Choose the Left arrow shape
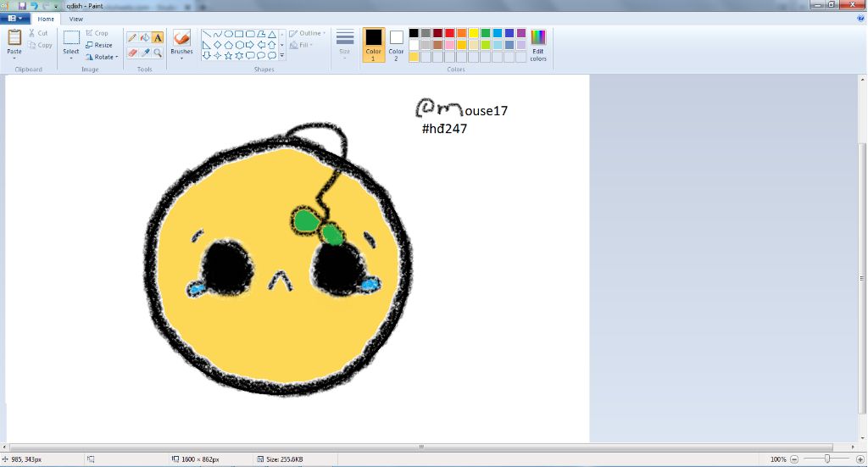868x467 pixels. click(261, 45)
